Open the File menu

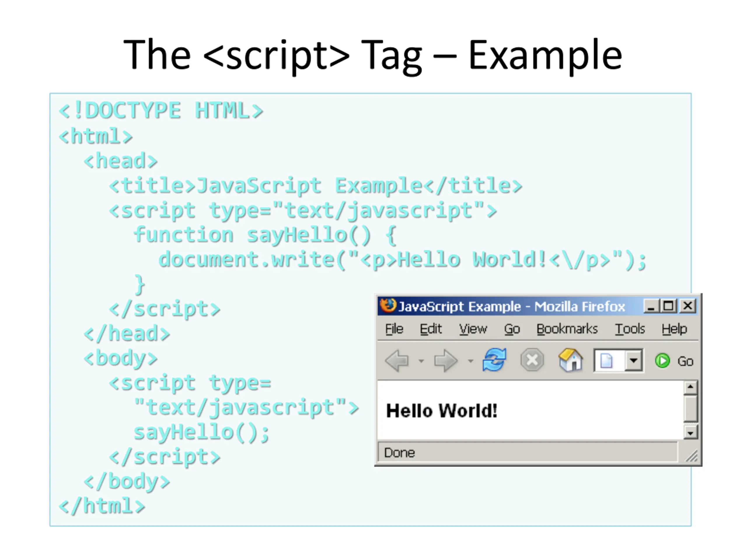(394, 329)
